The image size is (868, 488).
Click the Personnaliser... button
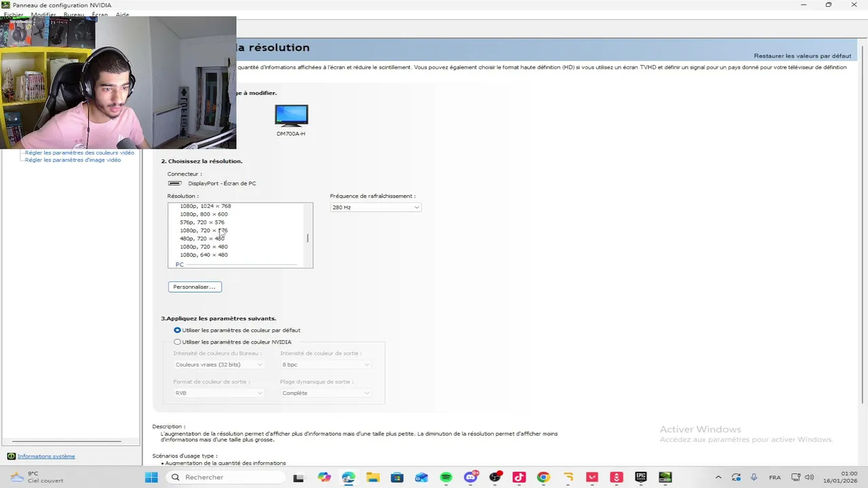[x=195, y=287]
